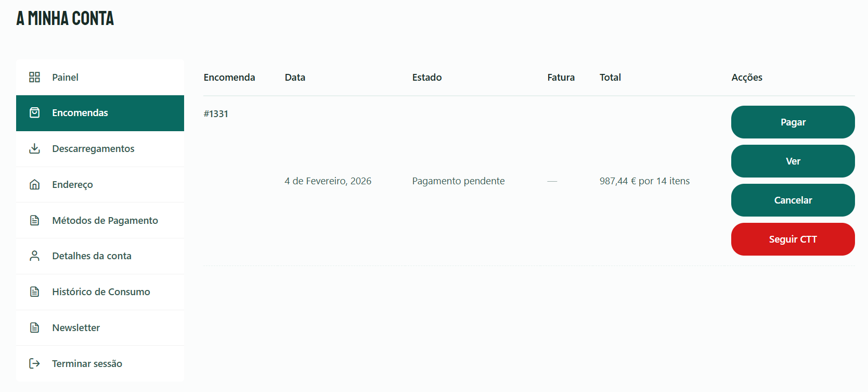Click the Descarregamentos download icon

(x=34, y=149)
